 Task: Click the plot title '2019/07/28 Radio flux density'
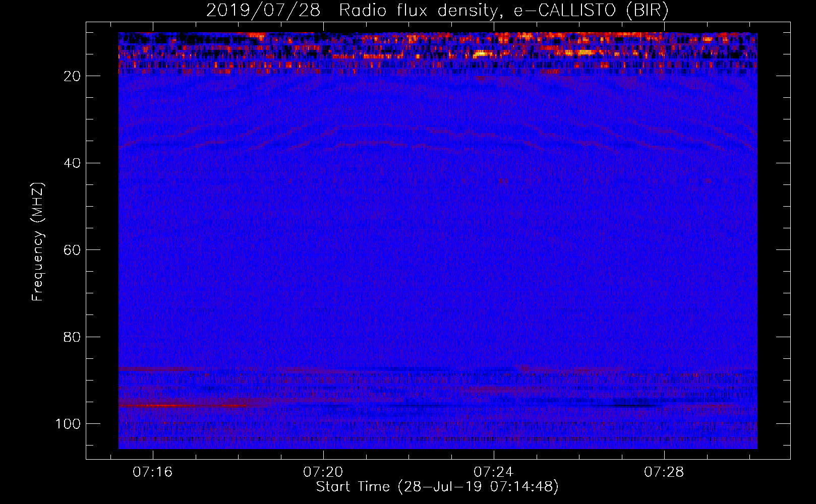[437, 10]
